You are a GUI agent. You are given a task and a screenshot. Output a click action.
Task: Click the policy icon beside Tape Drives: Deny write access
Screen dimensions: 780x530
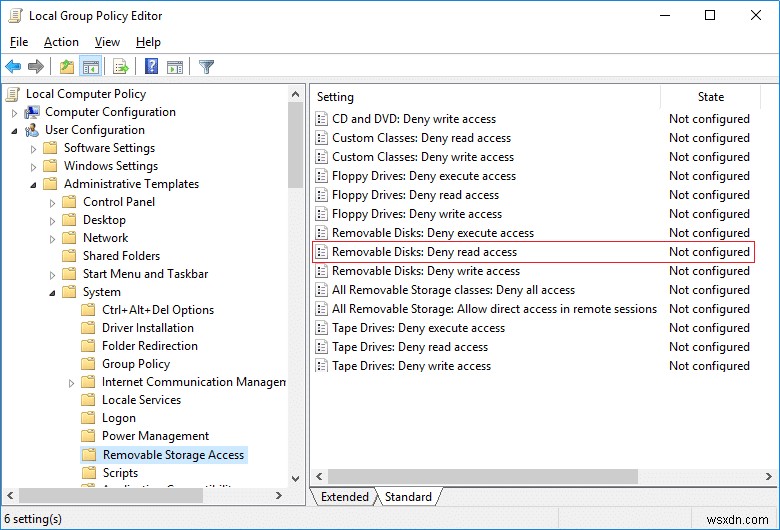pos(321,365)
